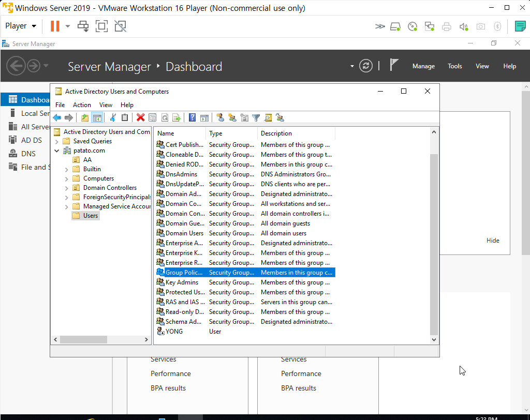Click the Add to group icon

[x=280, y=117]
